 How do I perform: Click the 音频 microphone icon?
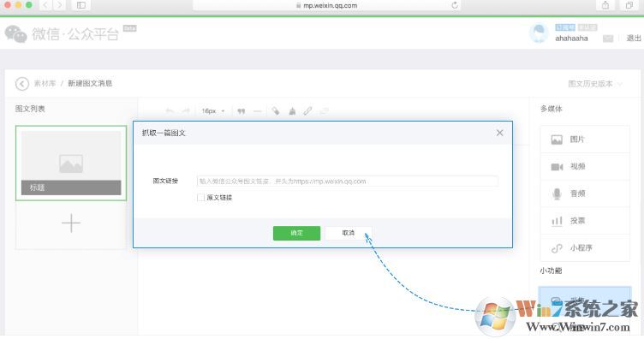tap(557, 193)
